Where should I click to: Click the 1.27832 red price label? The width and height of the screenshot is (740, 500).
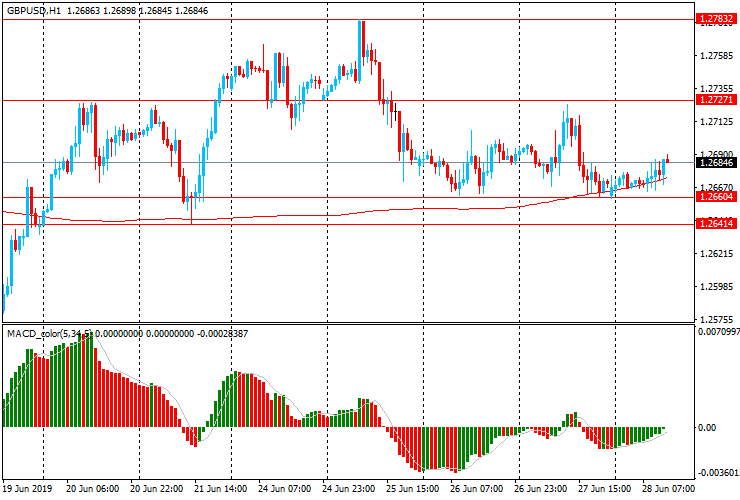716,19
